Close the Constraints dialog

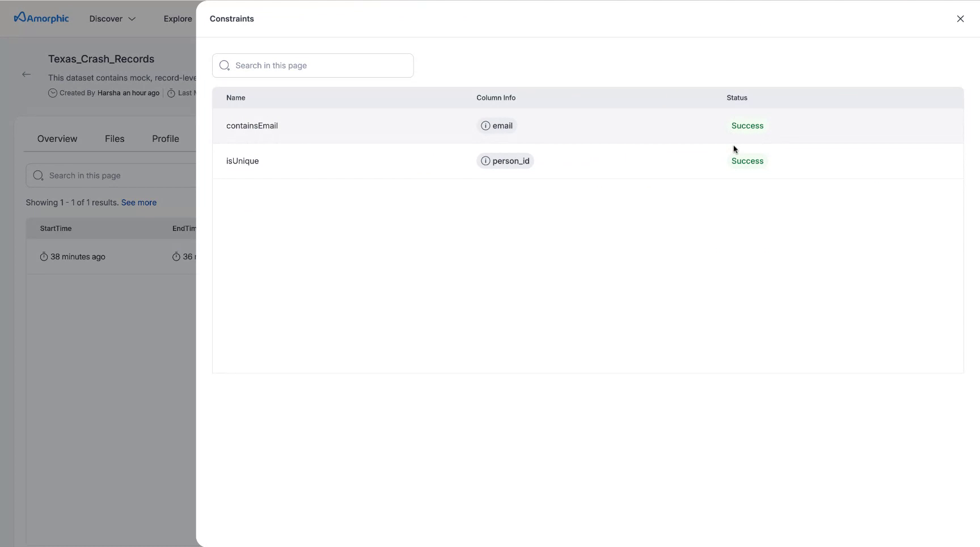960,18
